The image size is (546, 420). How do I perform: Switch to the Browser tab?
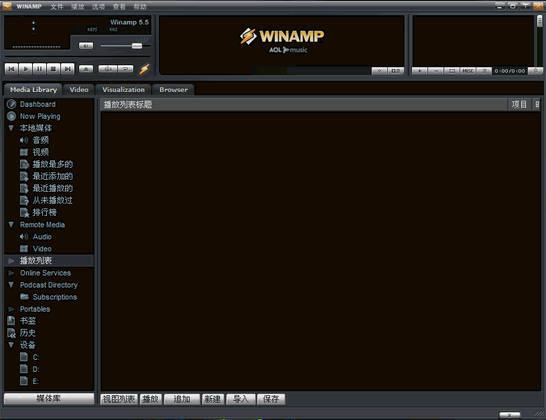click(x=173, y=90)
